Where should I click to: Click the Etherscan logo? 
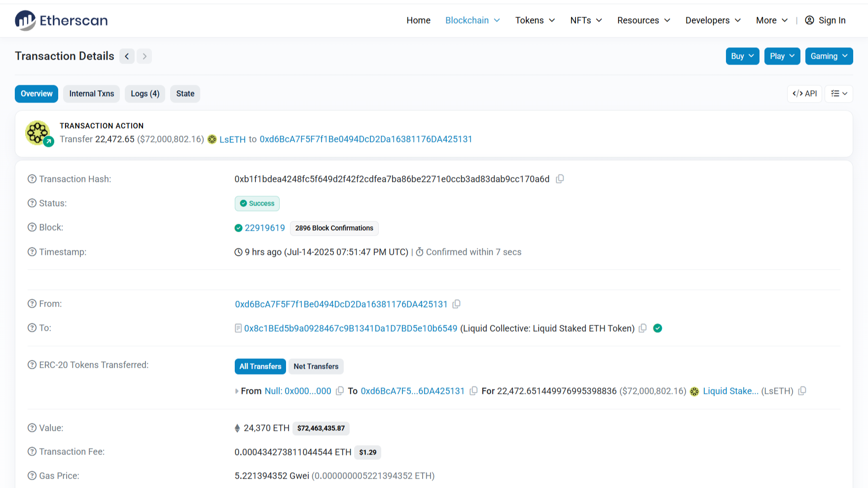coord(61,20)
